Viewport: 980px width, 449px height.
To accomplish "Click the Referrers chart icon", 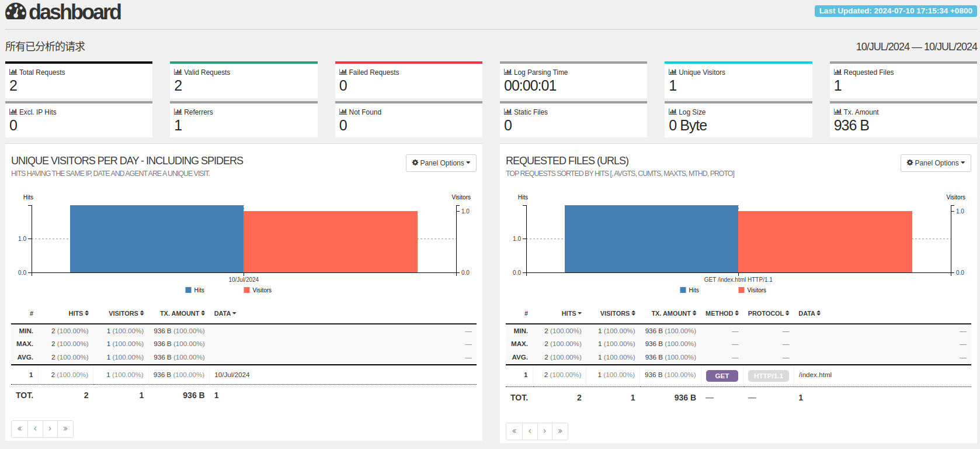I will (178, 112).
